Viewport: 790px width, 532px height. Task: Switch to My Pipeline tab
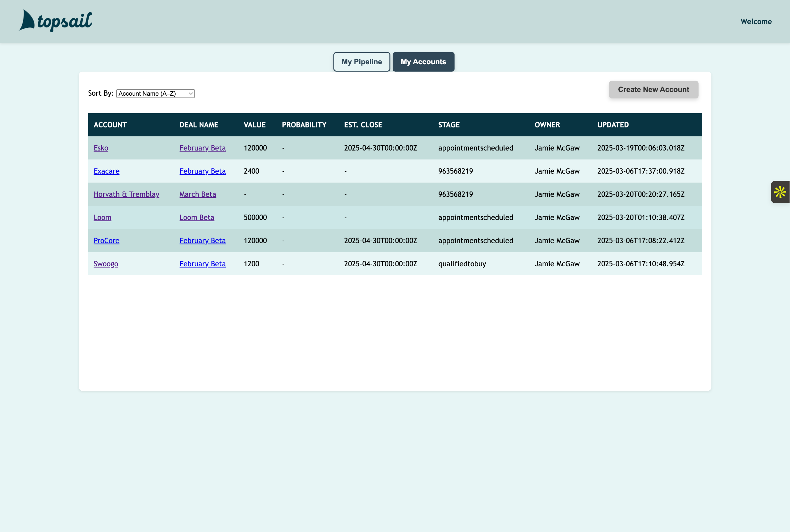362,62
